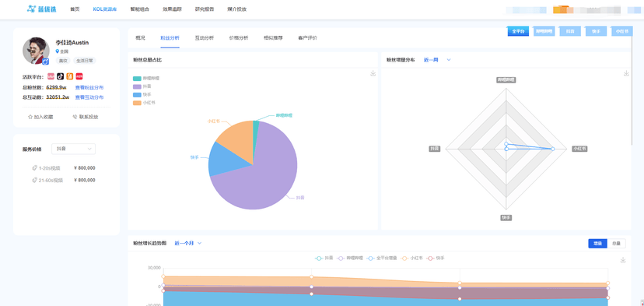
Task: Open the KOL资源库 menu item
Action: (x=105, y=9)
